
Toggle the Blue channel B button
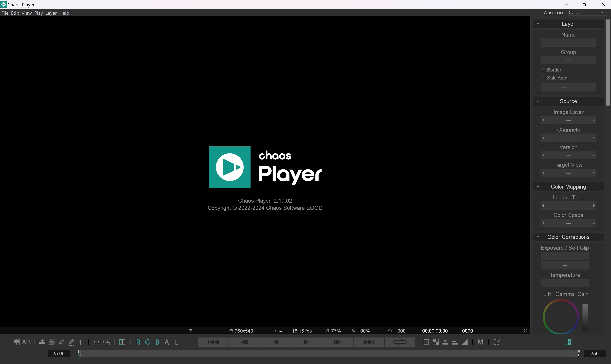(157, 342)
